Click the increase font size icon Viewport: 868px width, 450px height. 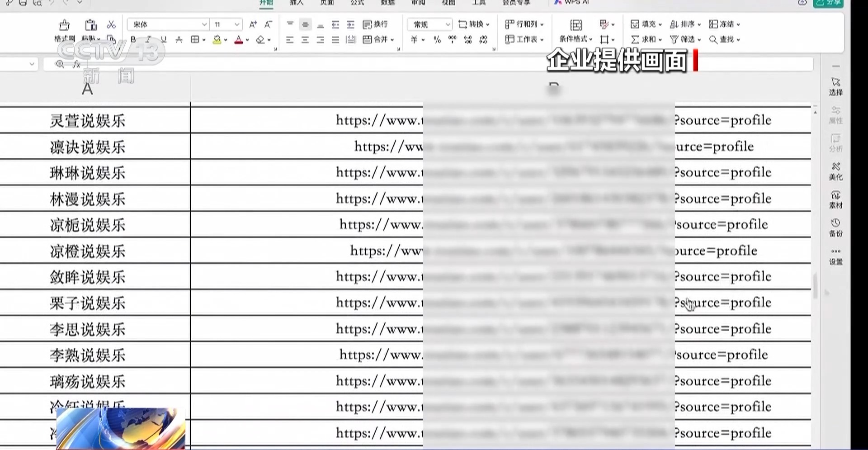coord(253,24)
